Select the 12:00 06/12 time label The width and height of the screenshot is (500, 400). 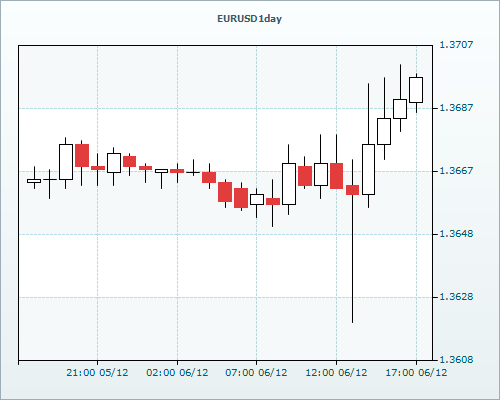click(x=336, y=372)
